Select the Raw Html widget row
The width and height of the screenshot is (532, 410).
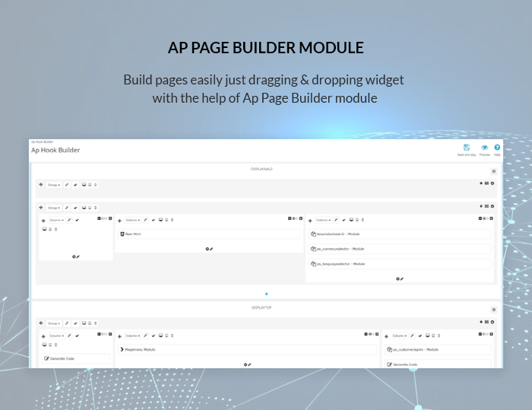[x=209, y=234]
